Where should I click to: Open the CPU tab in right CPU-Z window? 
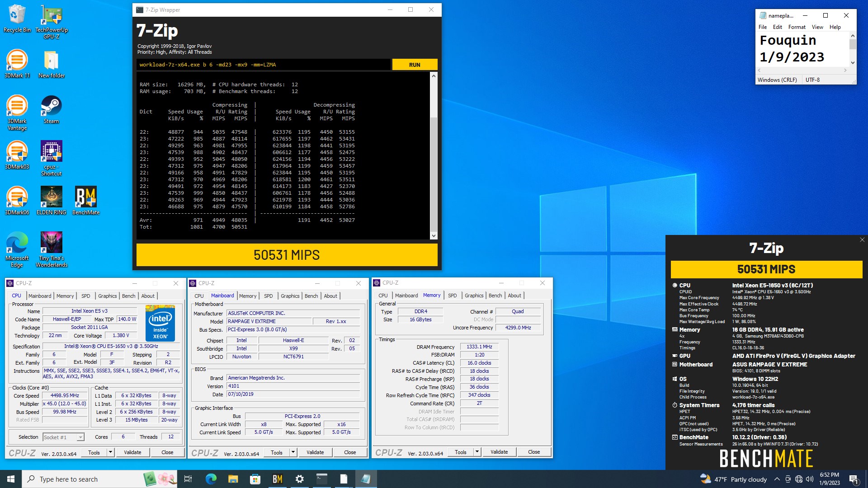pyautogui.click(x=383, y=296)
